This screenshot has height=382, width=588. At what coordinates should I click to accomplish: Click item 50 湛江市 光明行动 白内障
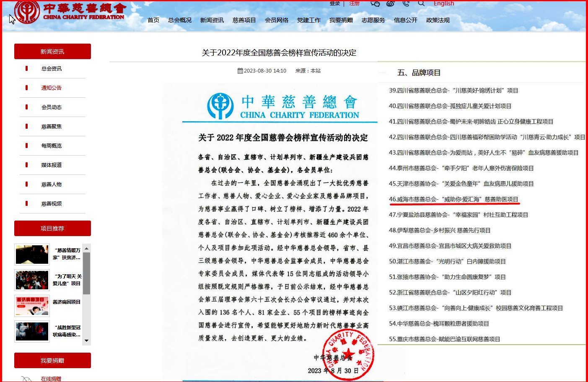[x=447, y=261]
